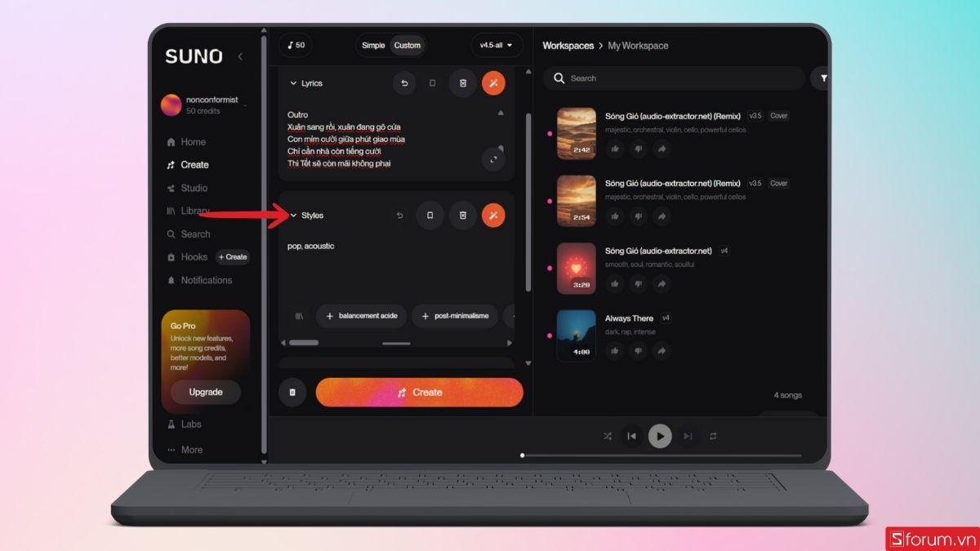The width and height of the screenshot is (980, 551).
Task: Like the 2:54 Sóng Gió Remix song
Action: click(615, 216)
